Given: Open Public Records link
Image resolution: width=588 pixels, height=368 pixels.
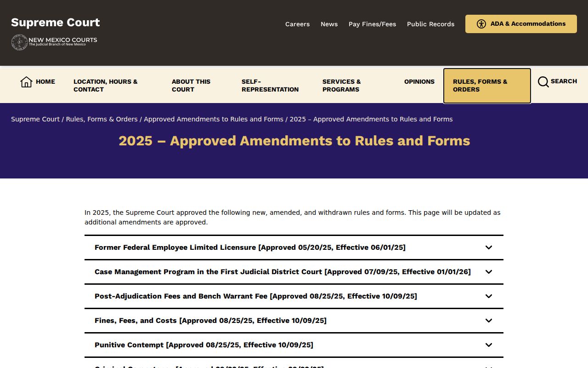Looking at the screenshot, I should tap(430, 24).
